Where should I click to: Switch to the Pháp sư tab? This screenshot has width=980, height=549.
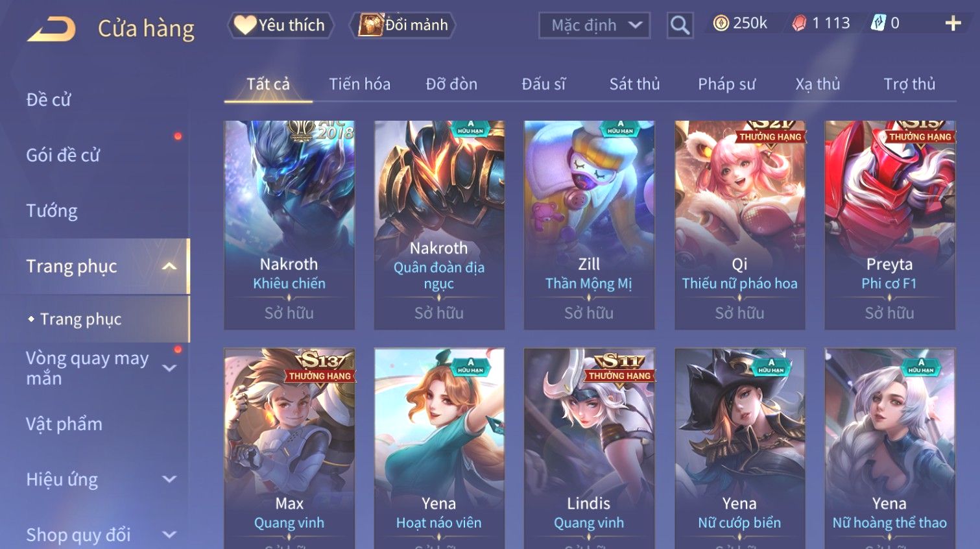(x=726, y=84)
